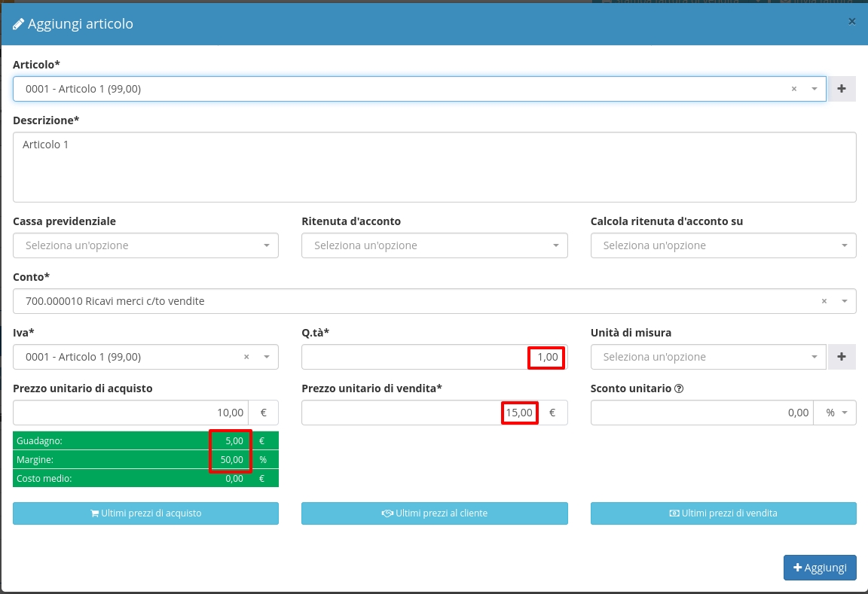Click inside the Descrizione text area

click(434, 167)
